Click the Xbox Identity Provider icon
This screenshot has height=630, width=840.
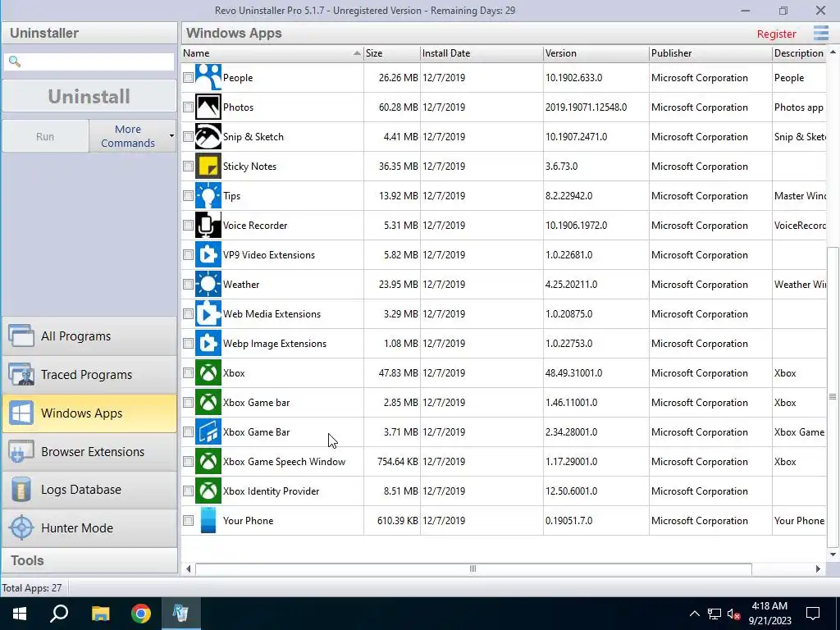click(x=208, y=491)
